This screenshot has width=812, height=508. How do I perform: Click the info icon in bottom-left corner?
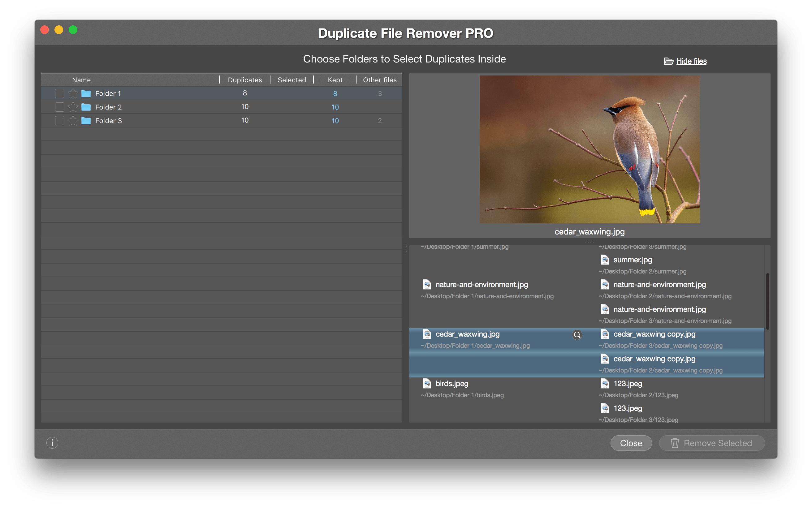click(52, 443)
